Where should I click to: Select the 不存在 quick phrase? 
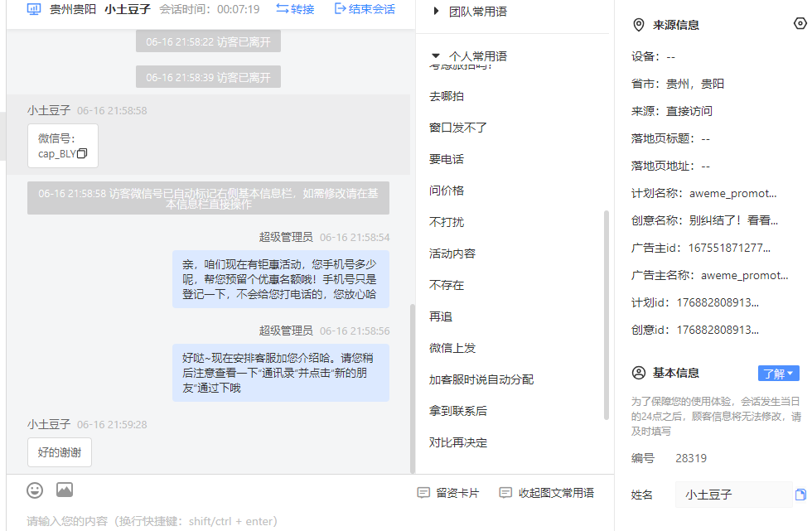pyautogui.click(x=447, y=285)
